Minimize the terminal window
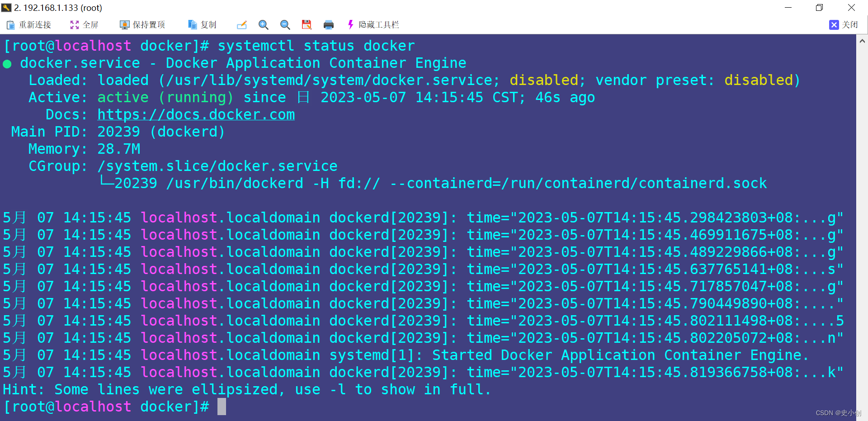The height and width of the screenshot is (421, 868). (x=788, y=8)
